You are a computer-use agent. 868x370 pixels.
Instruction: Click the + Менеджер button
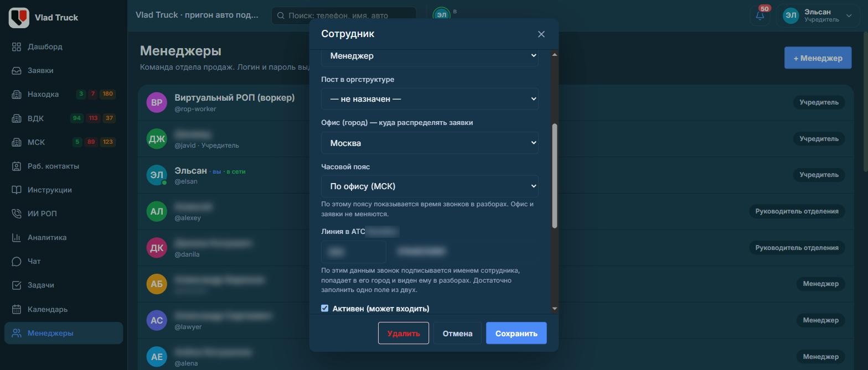[x=818, y=58]
